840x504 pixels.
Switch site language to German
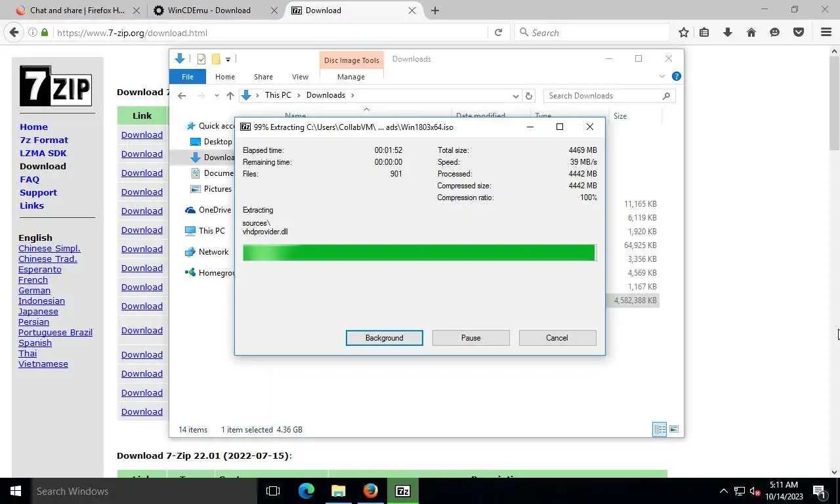tap(34, 291)
